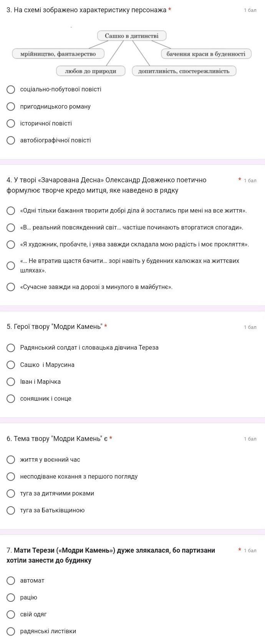Select 'Радянський солдат і словацька дівчина Тереза'
This screenshot has height=644, width=265.
click(11, 348)
